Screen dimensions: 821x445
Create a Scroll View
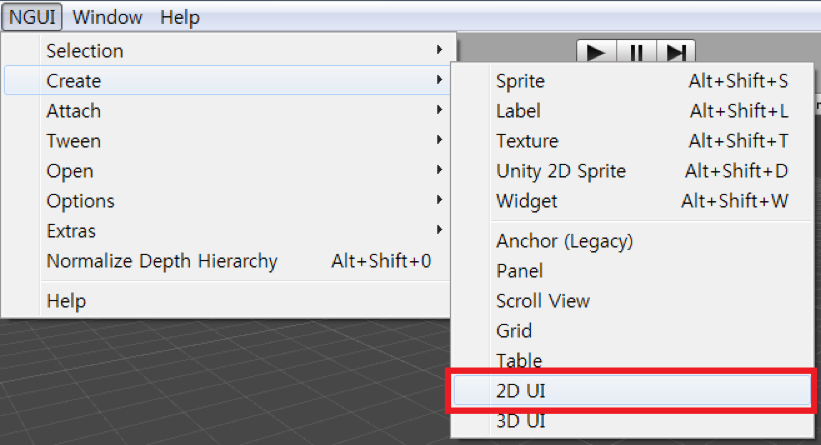[633, 301]
